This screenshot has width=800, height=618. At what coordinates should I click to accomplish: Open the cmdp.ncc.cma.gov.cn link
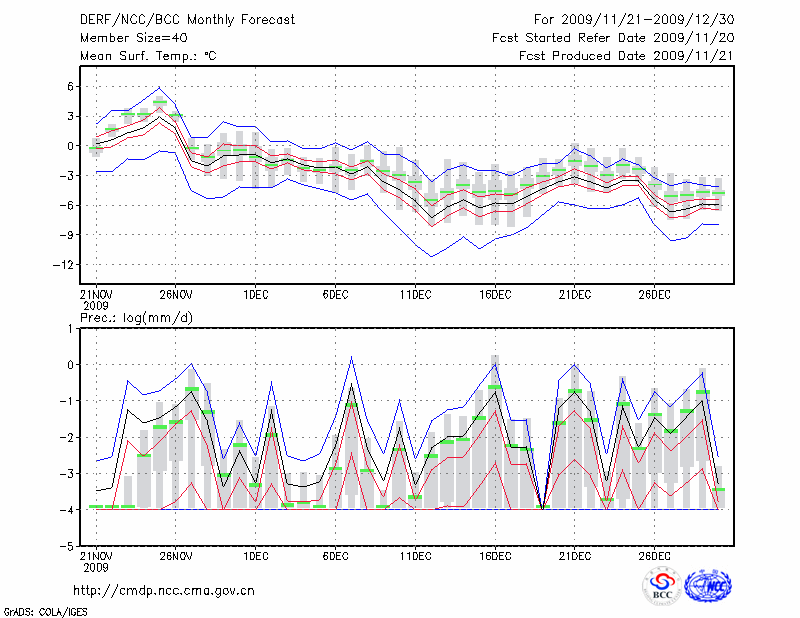pyautogui.click(x=164, y=590)
